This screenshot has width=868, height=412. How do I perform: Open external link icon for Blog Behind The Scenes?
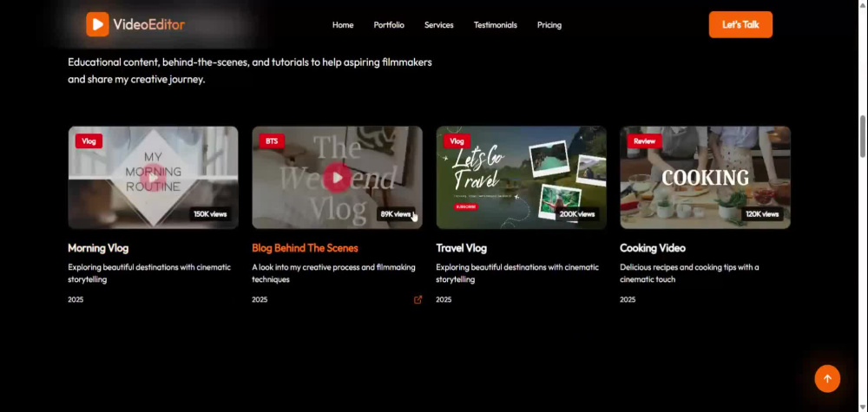point(418,299)
